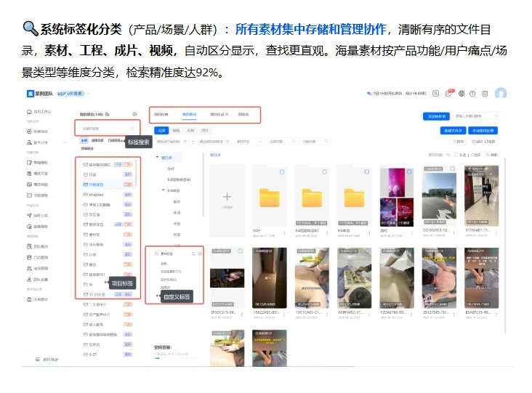This screenshot has height=393, width=532.
Task: Tick the DDD665E8-92 video checkbox
Action: [x=452, y=169]
